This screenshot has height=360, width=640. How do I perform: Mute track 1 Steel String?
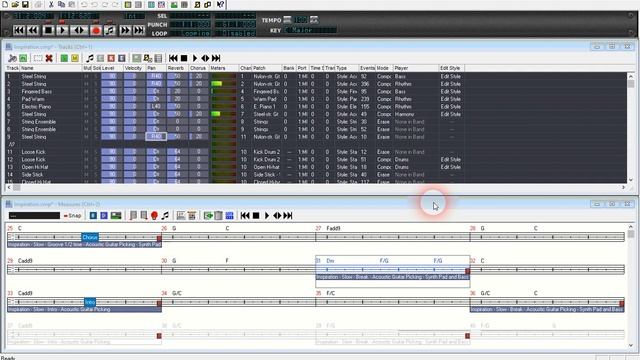point(87,76)
